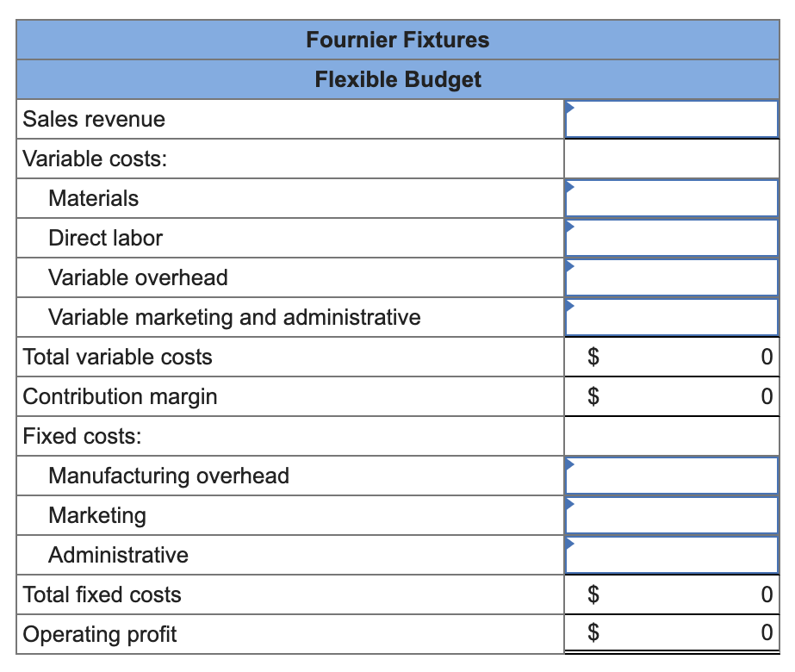795x672 pixels.
Task: Click the blue triangle marker in Variable overhead cell
Action: click(568, 264)
